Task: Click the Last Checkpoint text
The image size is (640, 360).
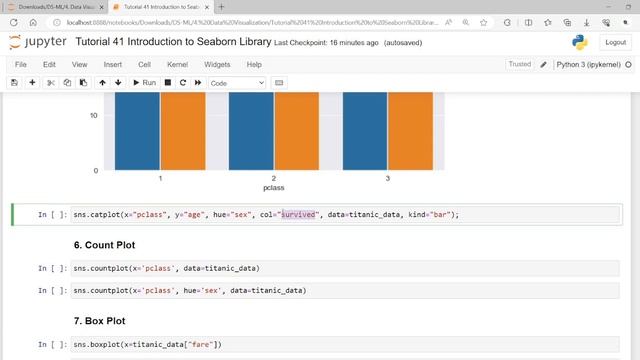Action: click(326, 42)
